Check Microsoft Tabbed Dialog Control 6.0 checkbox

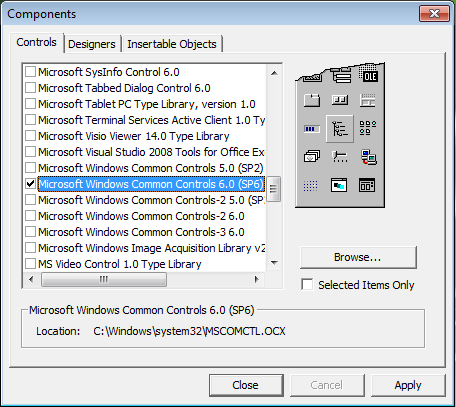pos(31,88)
